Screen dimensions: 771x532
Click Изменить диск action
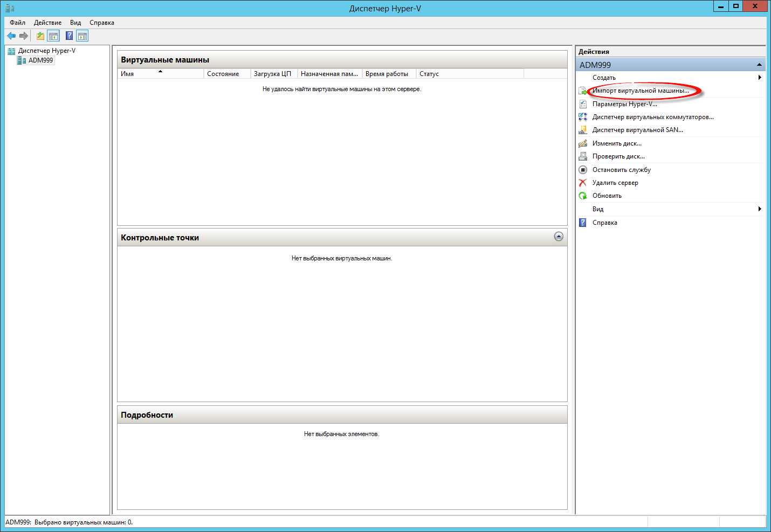pyautogui.click(x=617, y=143)
